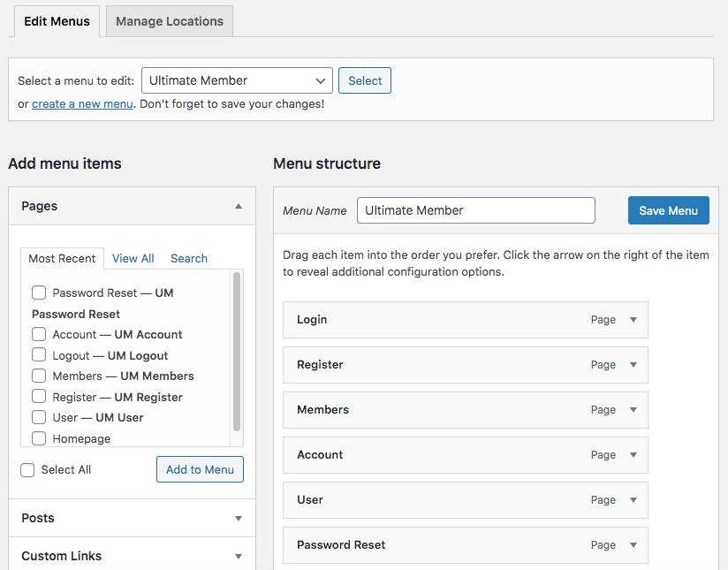
Task: Click the Posts panel heading
Action: tap(38, 518)
